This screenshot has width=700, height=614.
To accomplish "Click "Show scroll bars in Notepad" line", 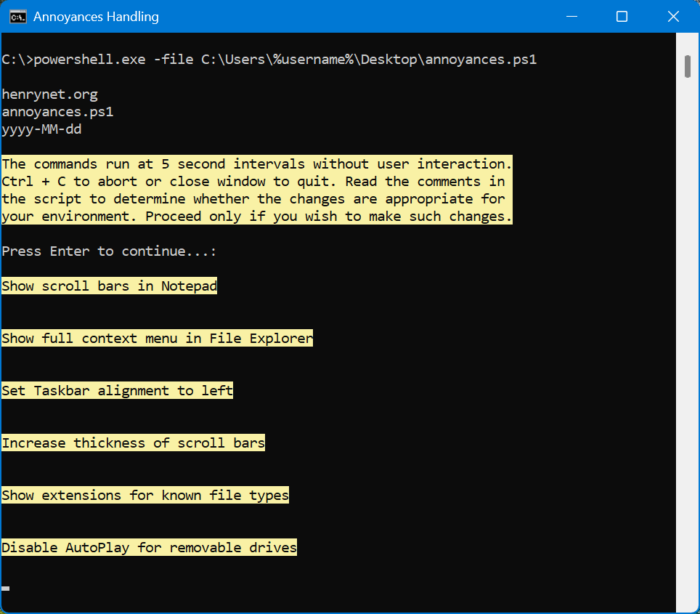I will pos(109,286).
